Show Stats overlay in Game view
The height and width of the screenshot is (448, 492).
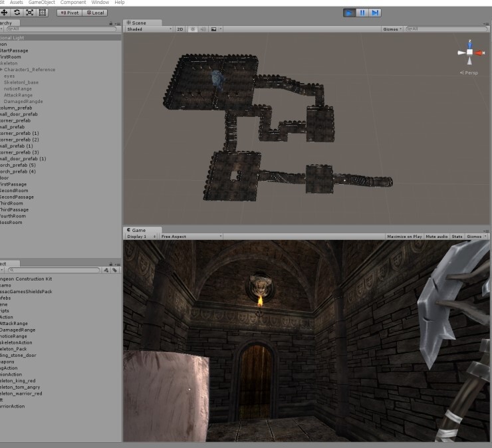point(457,237)
